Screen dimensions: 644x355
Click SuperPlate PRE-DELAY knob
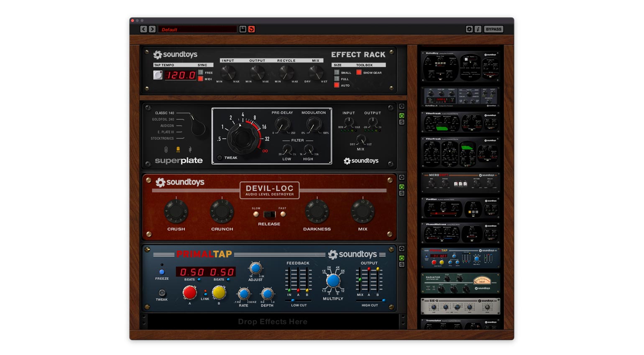pyautogui.click(x=282, y=124)
